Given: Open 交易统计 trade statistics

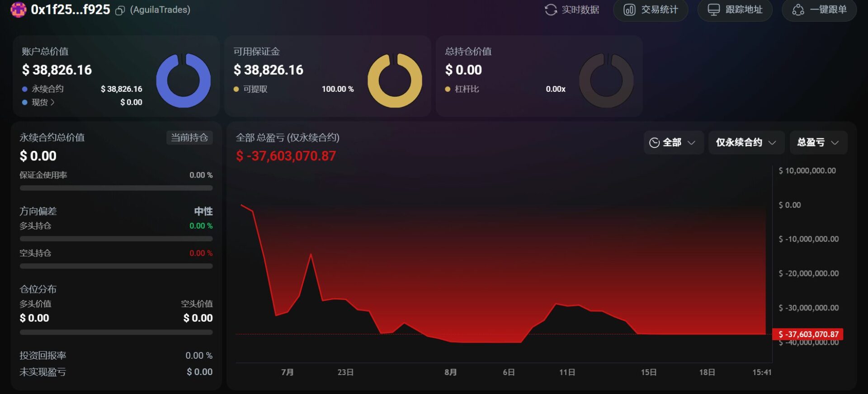Looking at the screenshot, I should [651, 10].
